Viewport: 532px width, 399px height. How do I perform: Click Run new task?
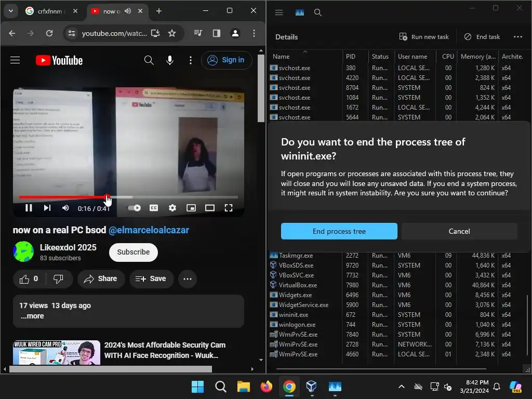pyautogui.click(x=424, y=37)
